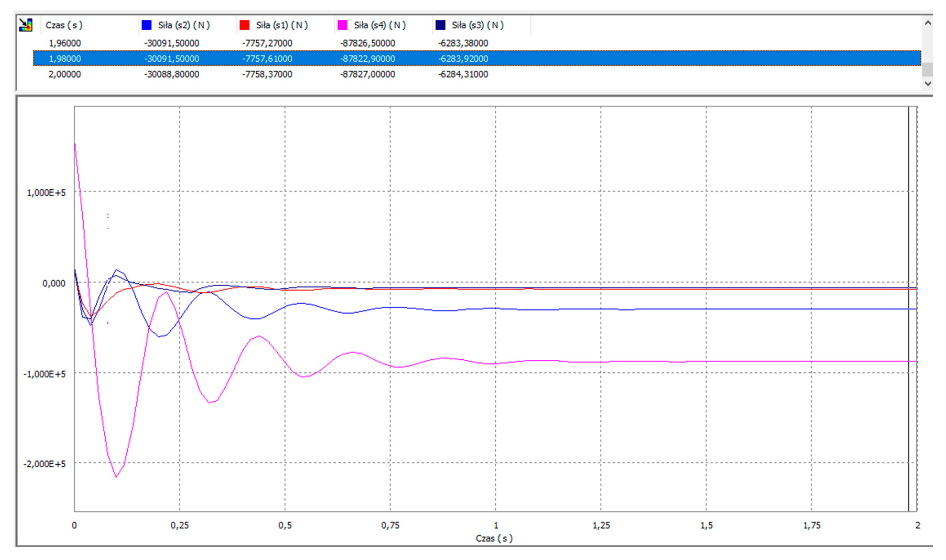Click the cell with value -87826,50000
This screenshot has width=946, height=560.
coord(367,43)
